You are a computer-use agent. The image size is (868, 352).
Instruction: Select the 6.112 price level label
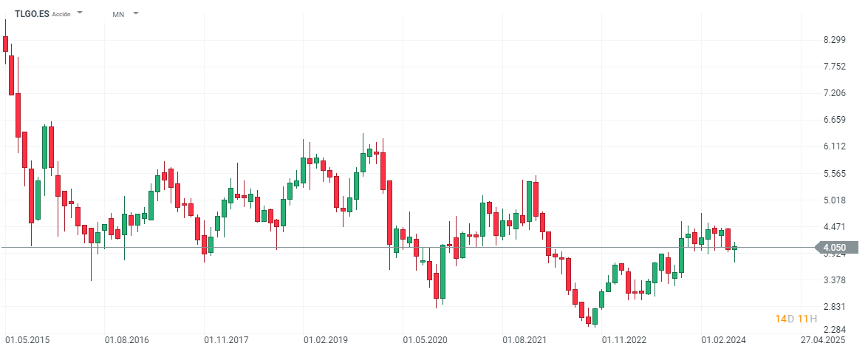tap(833, 146)
